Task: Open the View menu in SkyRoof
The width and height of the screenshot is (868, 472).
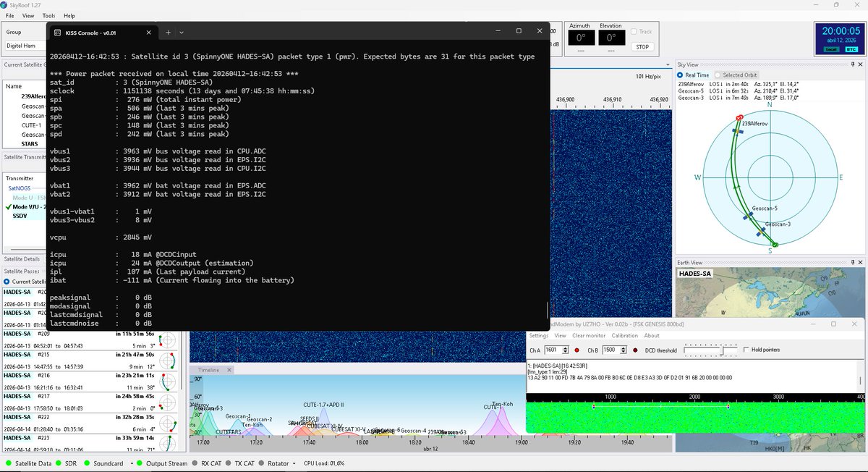Action: (x=28, y=15)
